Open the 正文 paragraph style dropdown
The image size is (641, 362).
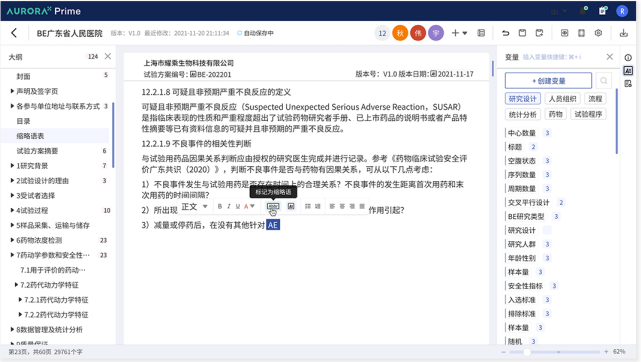click(194, 206)
